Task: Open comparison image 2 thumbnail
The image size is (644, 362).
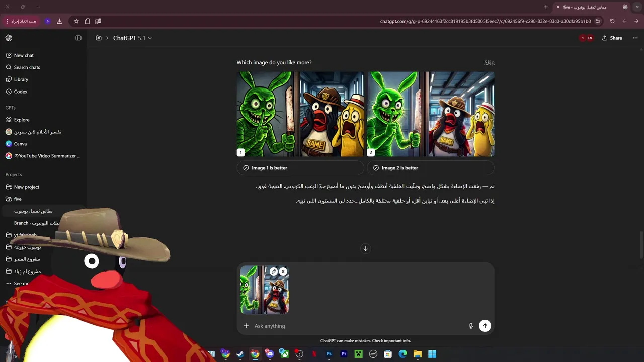Action: pos(431,114)
